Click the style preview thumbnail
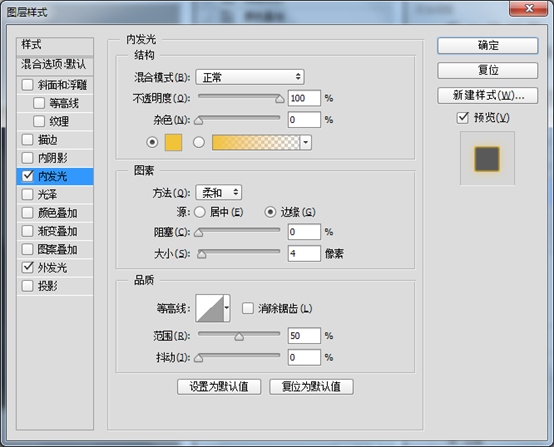The image size is (554, 447). (487, 158)
